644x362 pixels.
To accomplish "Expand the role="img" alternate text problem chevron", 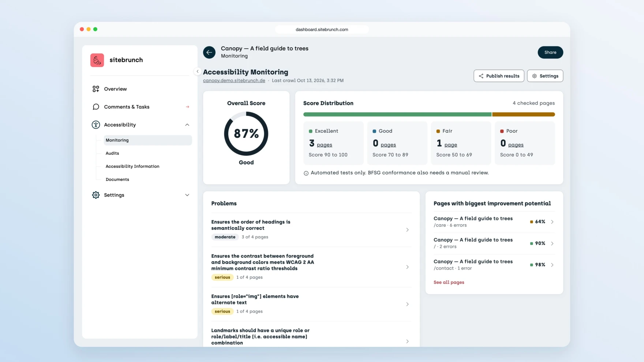I will pyautogui.click(x=407, y=304).
